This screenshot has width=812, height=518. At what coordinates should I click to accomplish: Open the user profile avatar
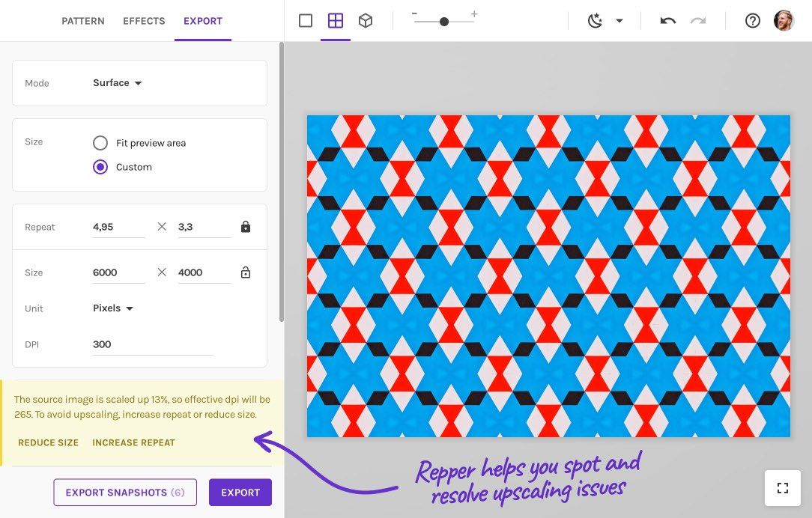tap(784, 21)
